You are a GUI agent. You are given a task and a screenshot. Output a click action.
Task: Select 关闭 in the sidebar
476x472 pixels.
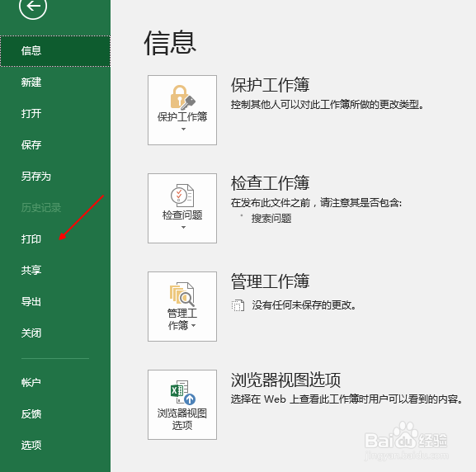[55, 333]
